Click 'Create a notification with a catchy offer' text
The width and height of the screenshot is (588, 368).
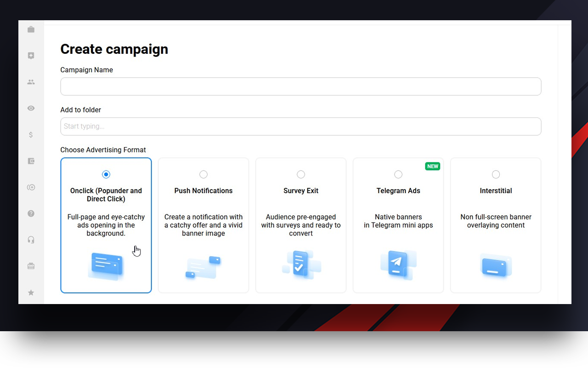pyautogui.click(x=204, y=225)
